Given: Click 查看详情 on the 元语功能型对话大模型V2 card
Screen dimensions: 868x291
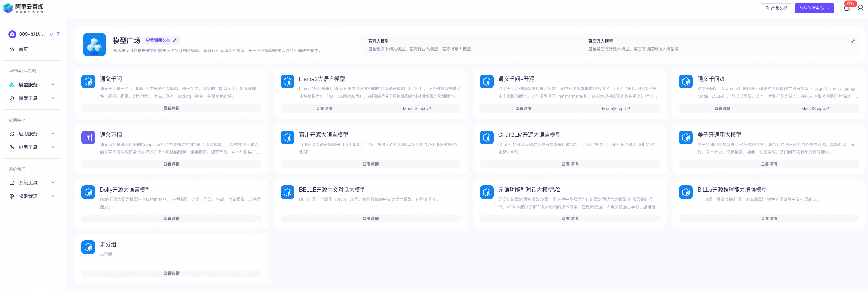Looking at the screenshot, I should coord(570,219).
